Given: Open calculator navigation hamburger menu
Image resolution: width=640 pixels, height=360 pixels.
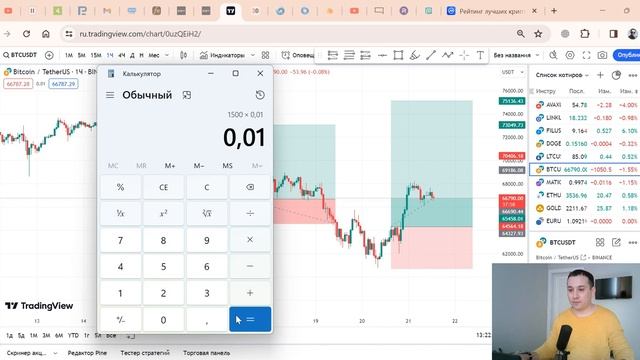Looking at the screenshot, I should [110, 95].
